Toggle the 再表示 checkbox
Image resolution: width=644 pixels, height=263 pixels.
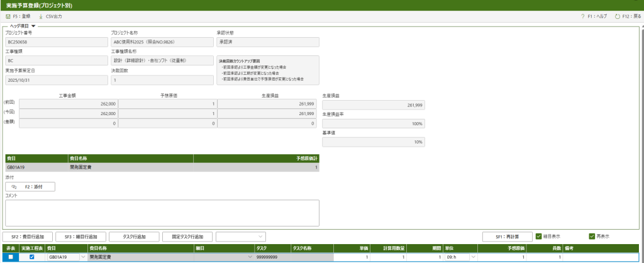coord(592,237)
